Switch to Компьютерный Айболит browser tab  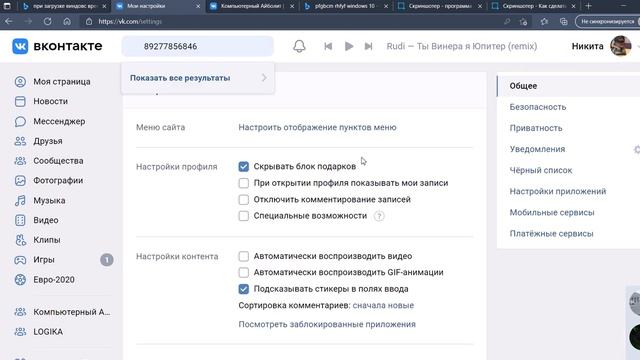[x=251, y=6]
